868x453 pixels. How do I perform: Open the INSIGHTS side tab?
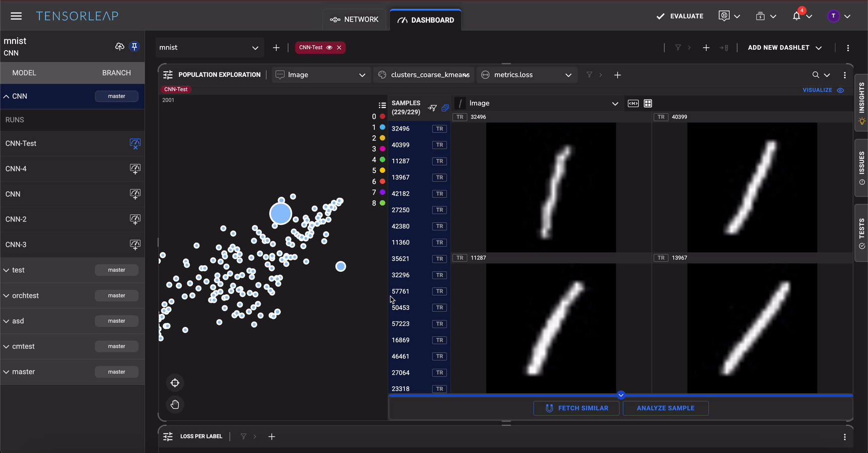861,103
